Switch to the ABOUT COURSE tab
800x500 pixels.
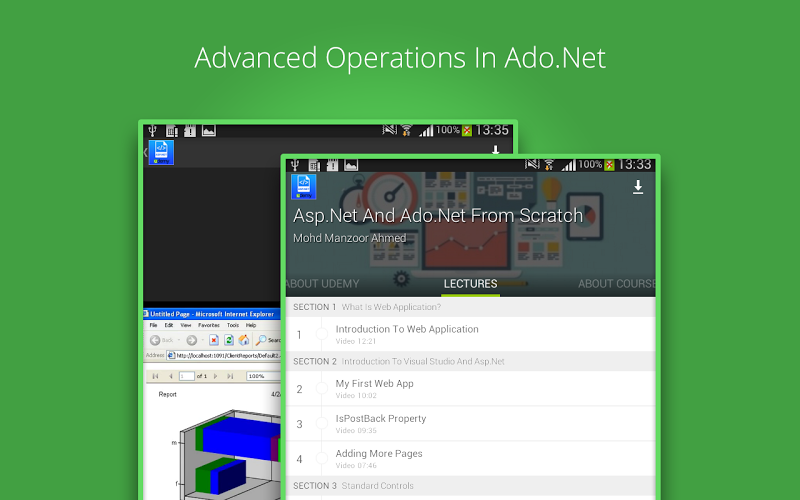pyautogui.click(x=616, y=284)
